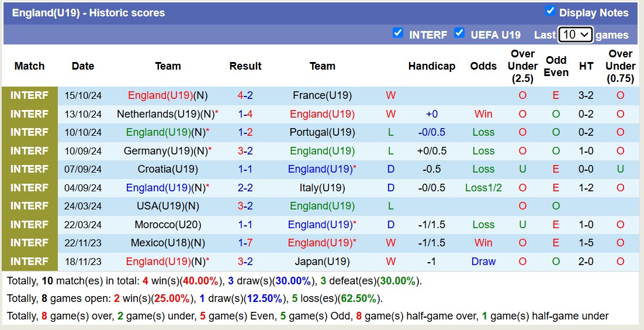Click the HT column header

tap(586, 66)
